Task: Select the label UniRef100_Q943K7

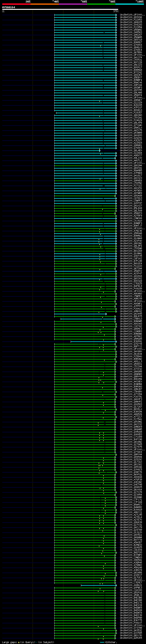Action: 131,75
